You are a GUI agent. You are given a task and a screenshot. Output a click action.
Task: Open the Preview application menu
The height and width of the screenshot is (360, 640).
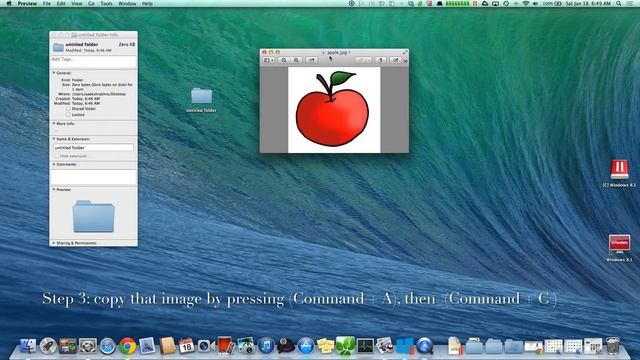(27, 3)
